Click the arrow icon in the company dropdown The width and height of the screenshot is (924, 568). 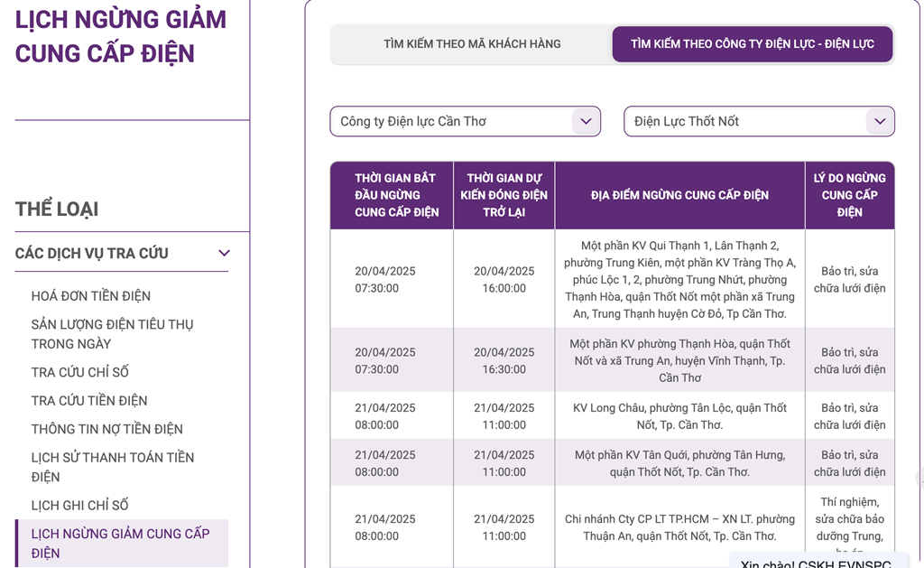[x=586, y=121]
